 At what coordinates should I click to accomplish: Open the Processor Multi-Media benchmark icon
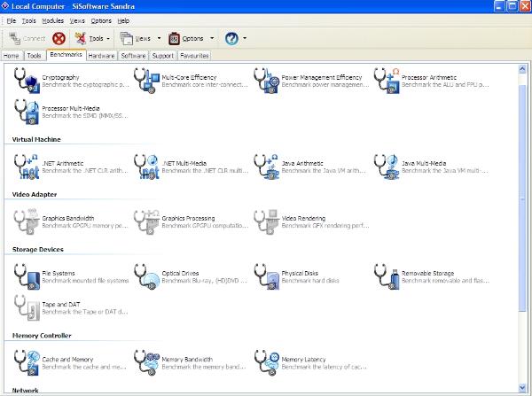(x=27, y=112)
